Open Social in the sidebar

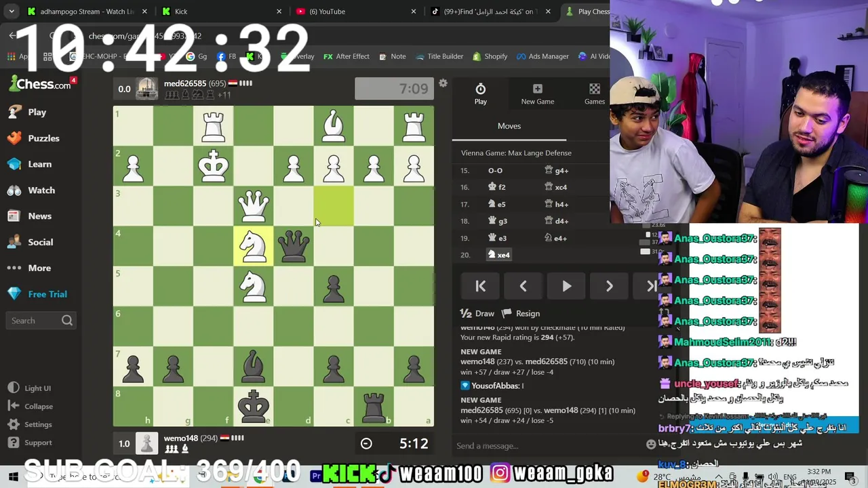31,242
